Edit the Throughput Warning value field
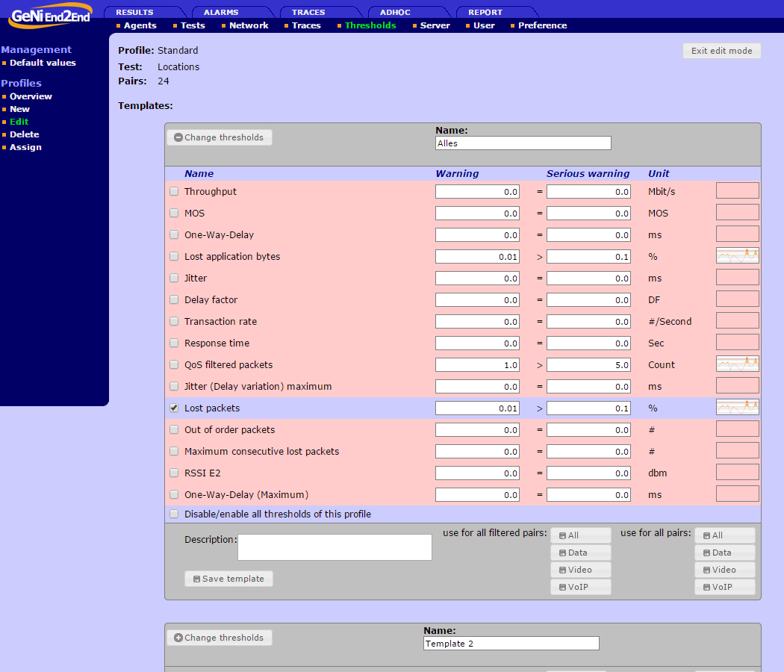 pyautogui.click(x=477, y=191)
